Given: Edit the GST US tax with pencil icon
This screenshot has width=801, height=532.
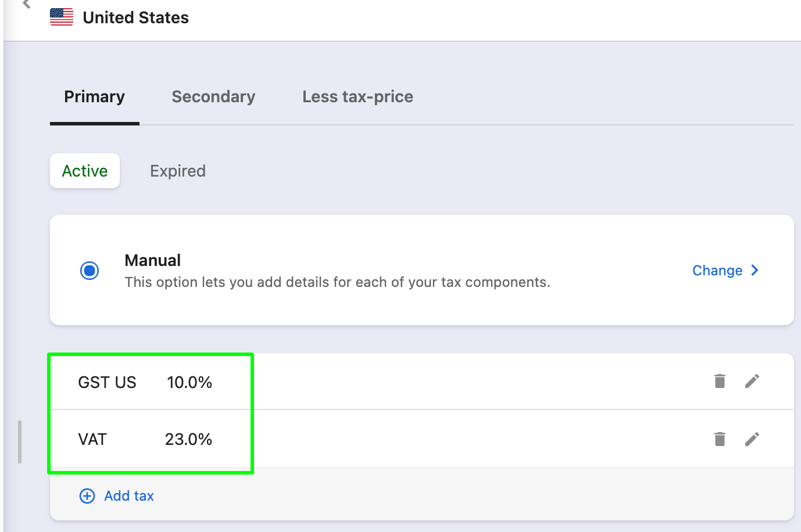Looking at the screenshot, I should point(752,381).
